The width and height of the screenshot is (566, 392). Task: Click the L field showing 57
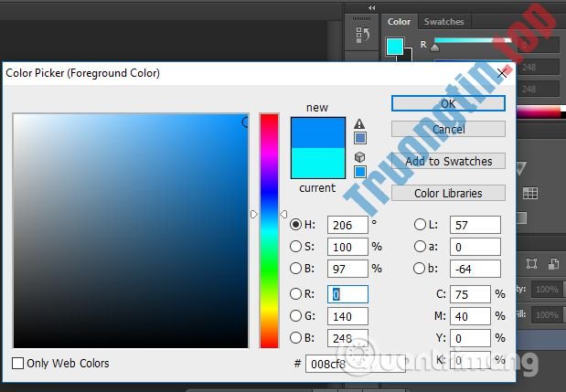(475, 225)
